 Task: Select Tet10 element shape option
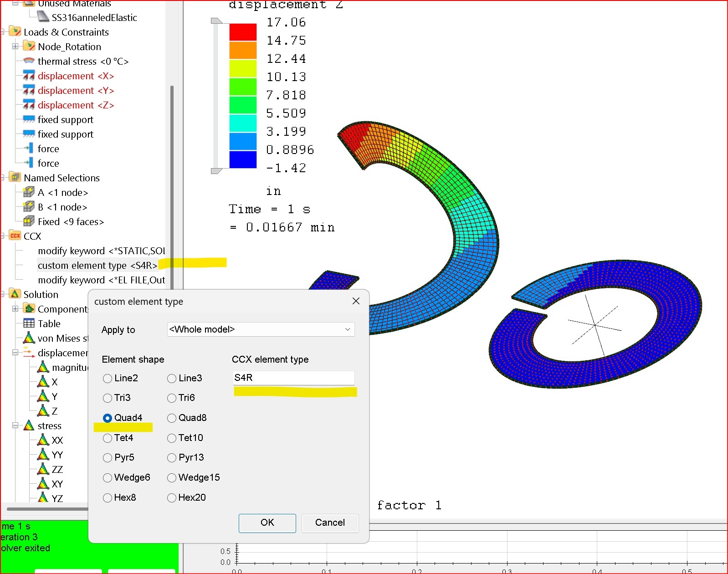172,438
